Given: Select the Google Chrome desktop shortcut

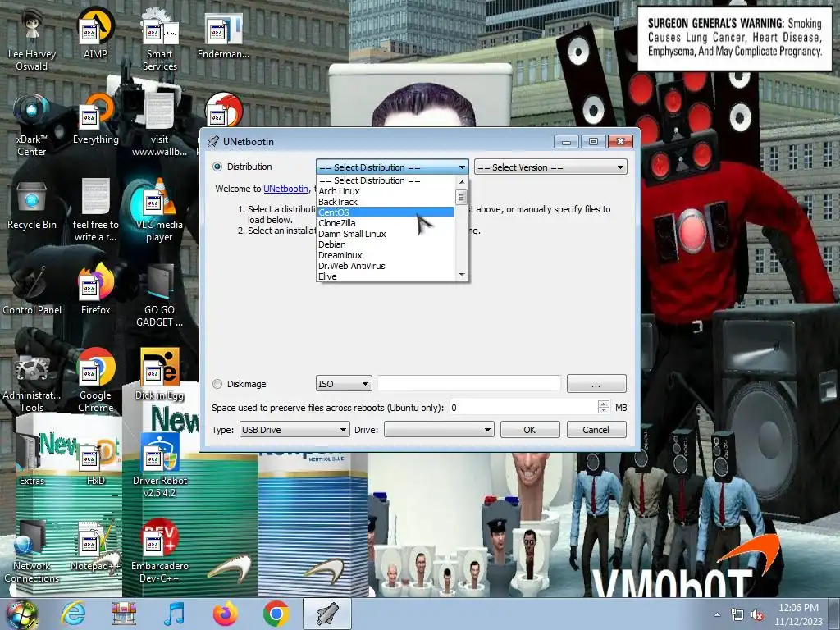Looking at the screenshot, I should [x=95, y=381].
